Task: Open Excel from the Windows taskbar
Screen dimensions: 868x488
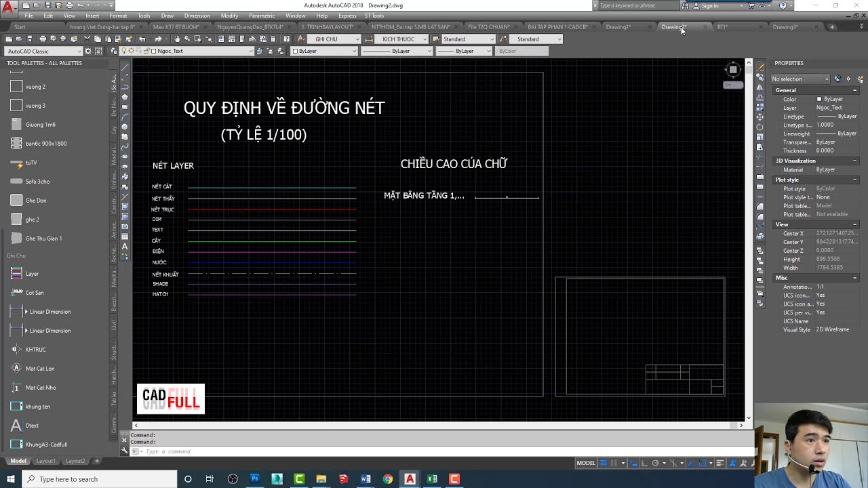Action: point(432,479)
